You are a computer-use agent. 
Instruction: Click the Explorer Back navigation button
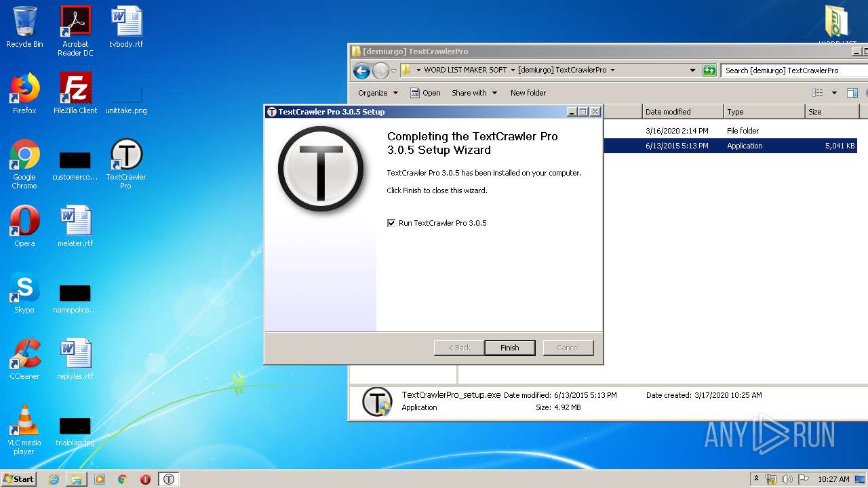click(x=361, y=70)
